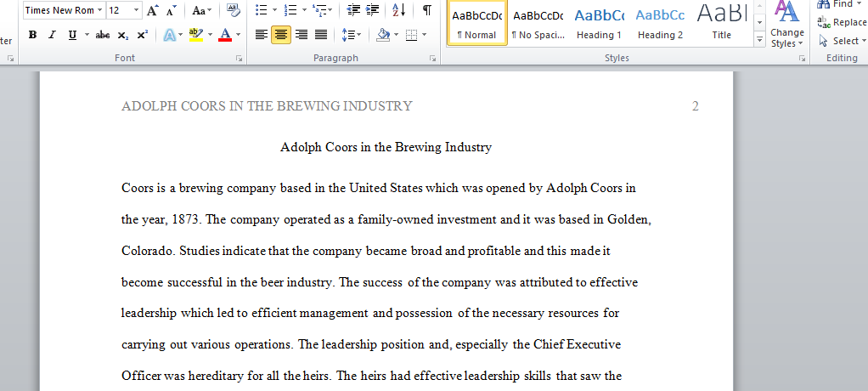Screen dimensions: 868x391
Task: Open the Change Styles menu
Action: 786,25
